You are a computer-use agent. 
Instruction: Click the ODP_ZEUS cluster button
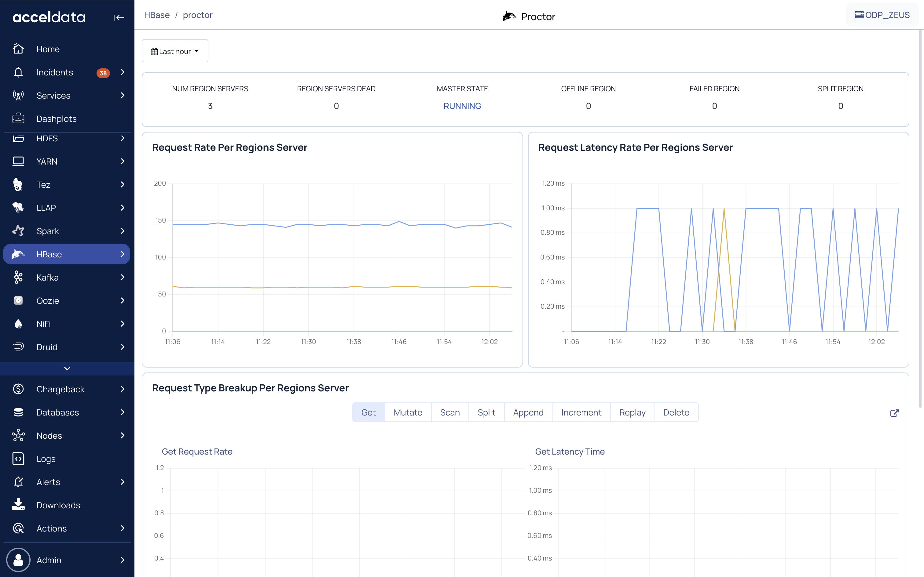[882, 15]
